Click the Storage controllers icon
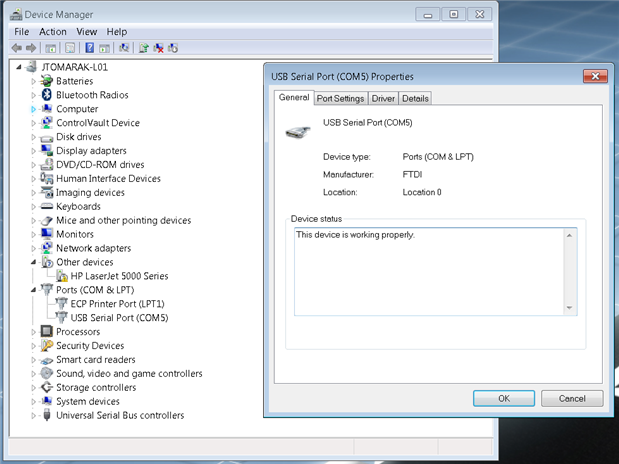Screen dimensions: 619x464 tap(47, 387)
